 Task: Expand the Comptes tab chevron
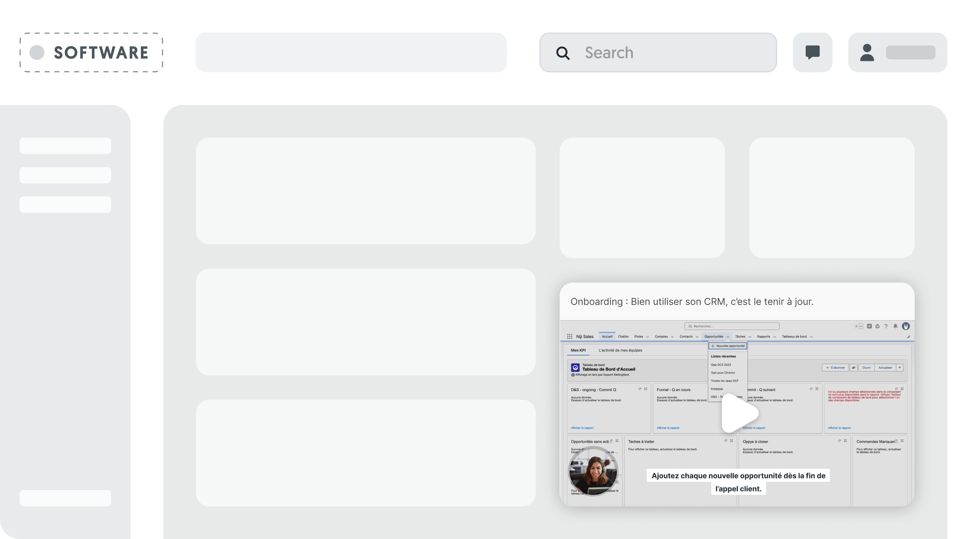click(x=672, y=337)
